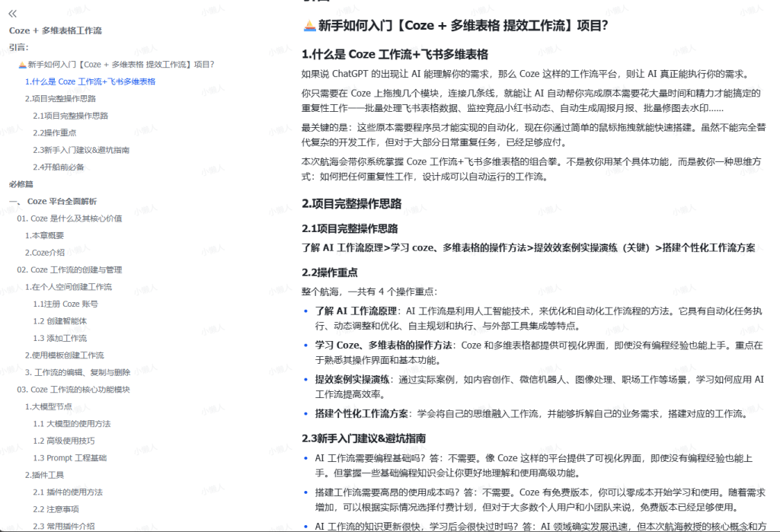
Task: Click document subheading 2.1项目完整操作思路
Action: pos(350,229)
